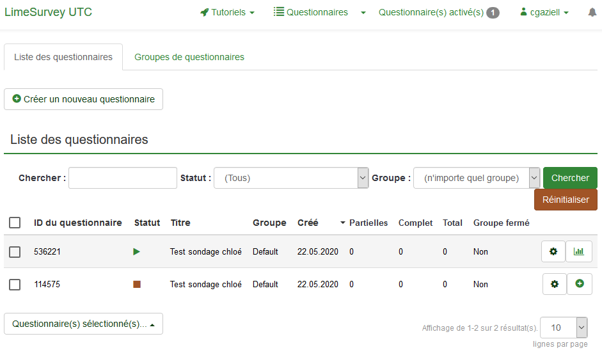
Task: Toggle the select-all surveys checkbox
Action: click(15, 223)
